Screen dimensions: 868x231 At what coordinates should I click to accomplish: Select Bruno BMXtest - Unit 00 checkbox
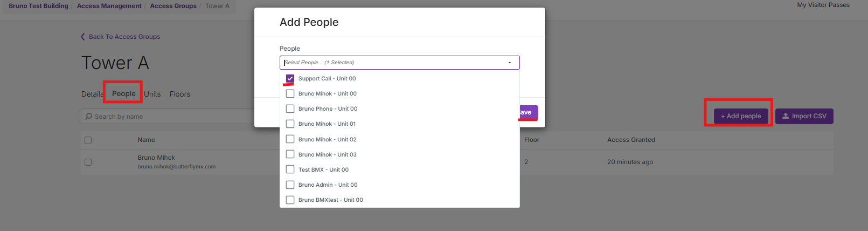[x=290, y=200]
